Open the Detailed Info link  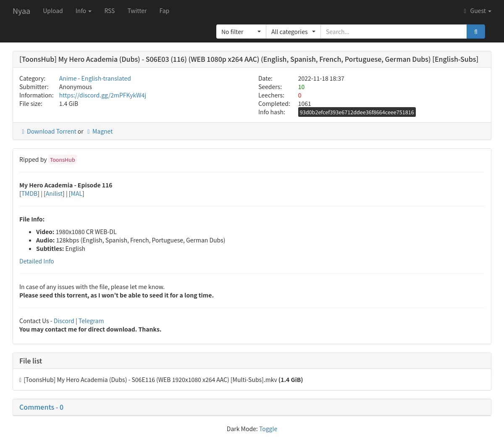coord(37,261)
